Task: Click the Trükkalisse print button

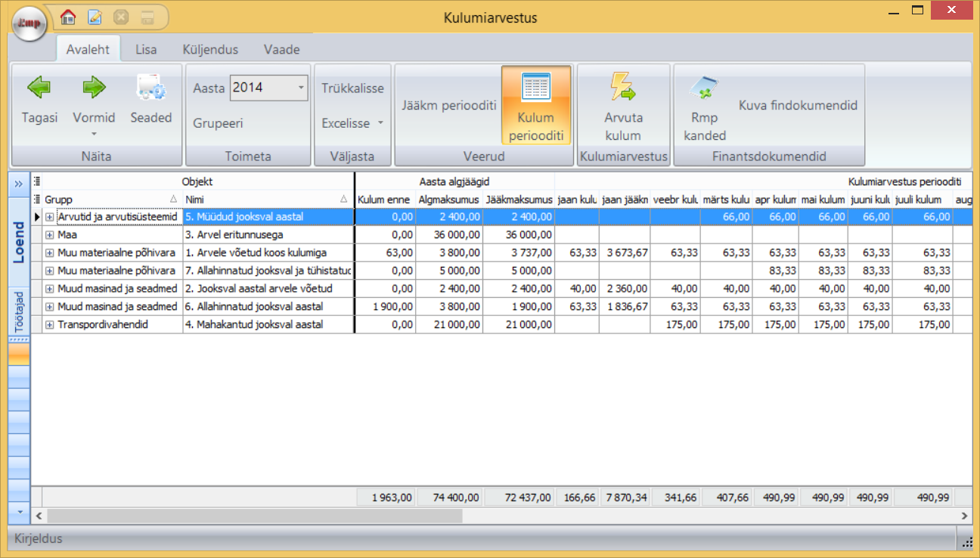Action: pos(352,88)
